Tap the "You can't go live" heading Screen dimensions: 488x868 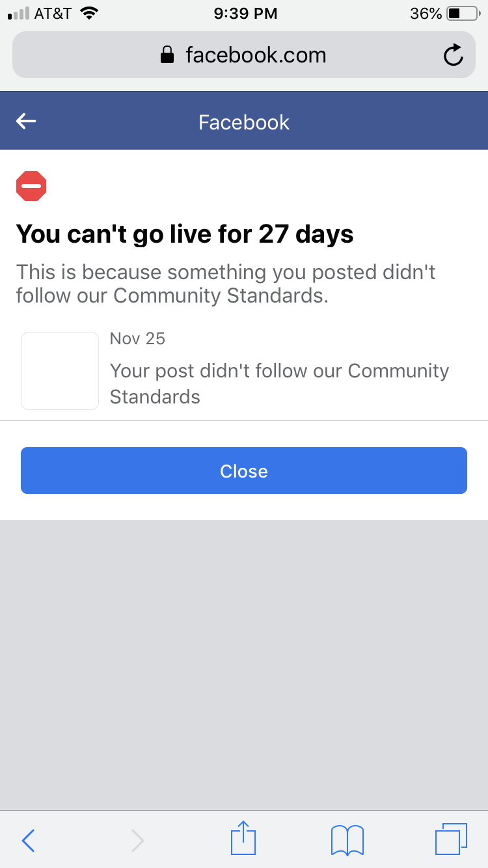(185, 234)
